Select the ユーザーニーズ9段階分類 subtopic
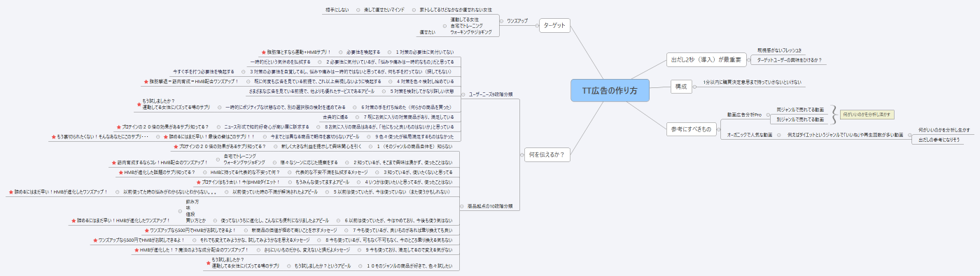Viewport: 980px width, 276px height. click(491, 94)
